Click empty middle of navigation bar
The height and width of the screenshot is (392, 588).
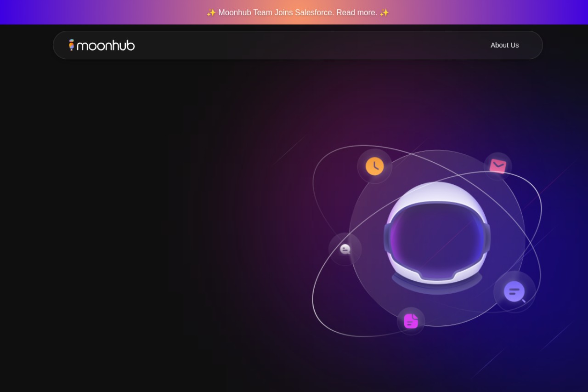coord(312,45)
